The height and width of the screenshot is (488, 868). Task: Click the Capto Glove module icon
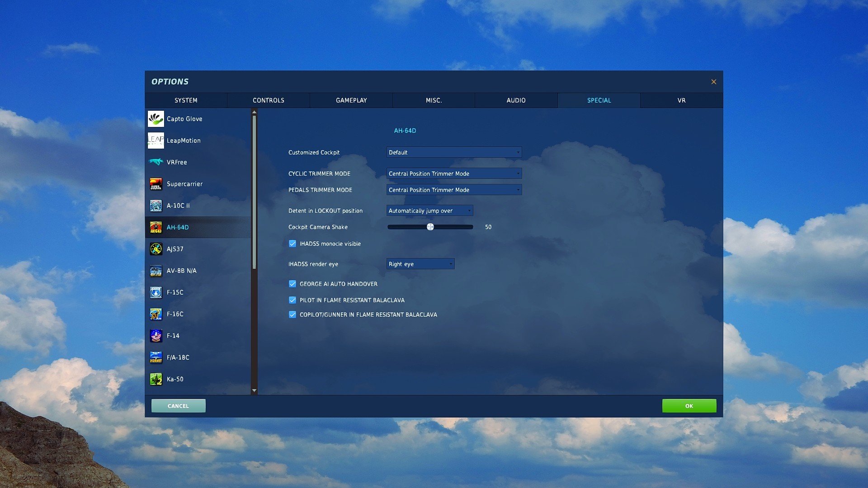[x=156, y=119]
